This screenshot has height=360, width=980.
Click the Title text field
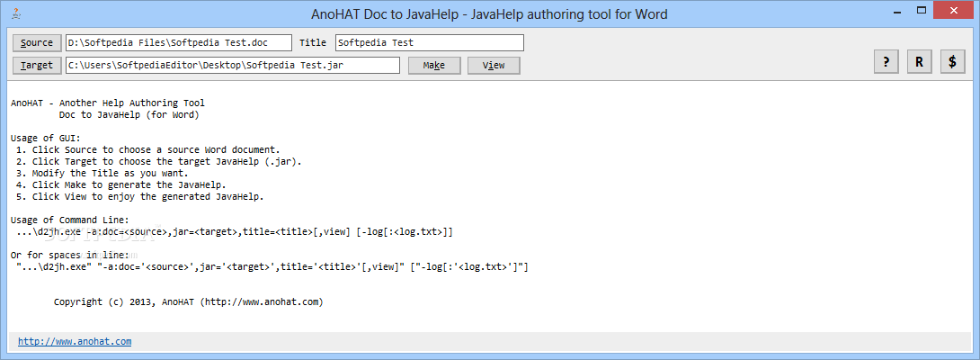click(x=430, y=42)
